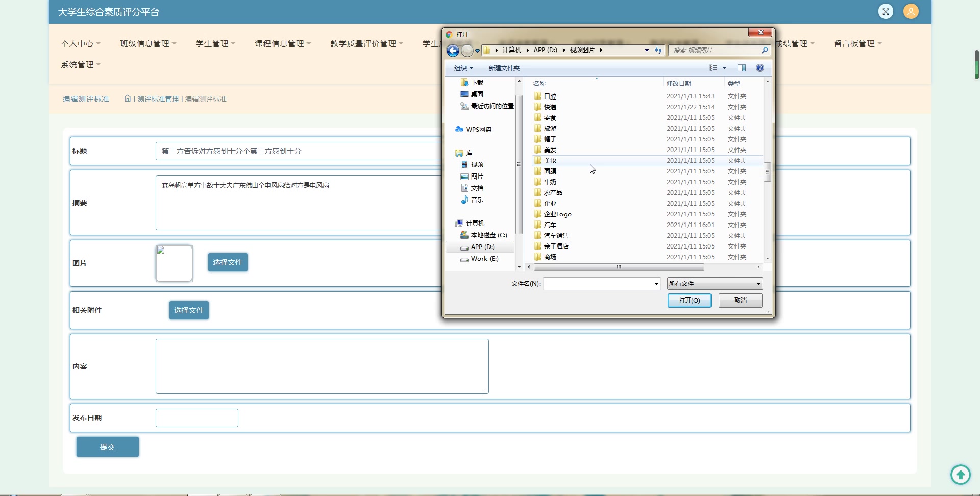Expand the file name combo box arrow
Viewport: 980px width, 496px height.
656,284
